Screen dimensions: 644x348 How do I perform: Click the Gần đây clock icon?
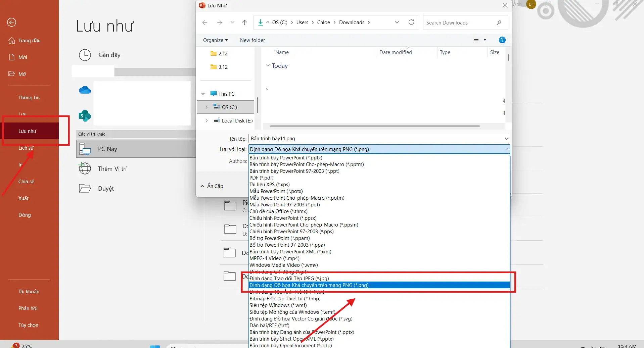point(85,55)
